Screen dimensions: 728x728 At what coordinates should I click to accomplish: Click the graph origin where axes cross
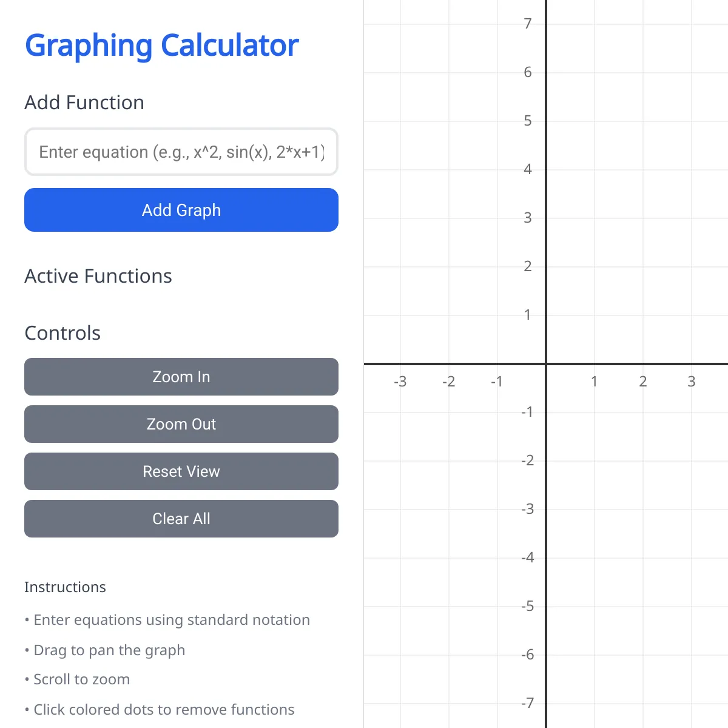546,364
